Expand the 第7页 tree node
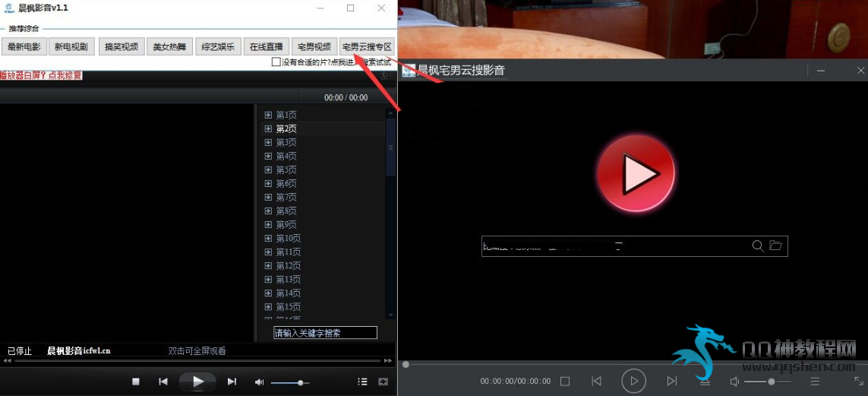 coord(269,197)
